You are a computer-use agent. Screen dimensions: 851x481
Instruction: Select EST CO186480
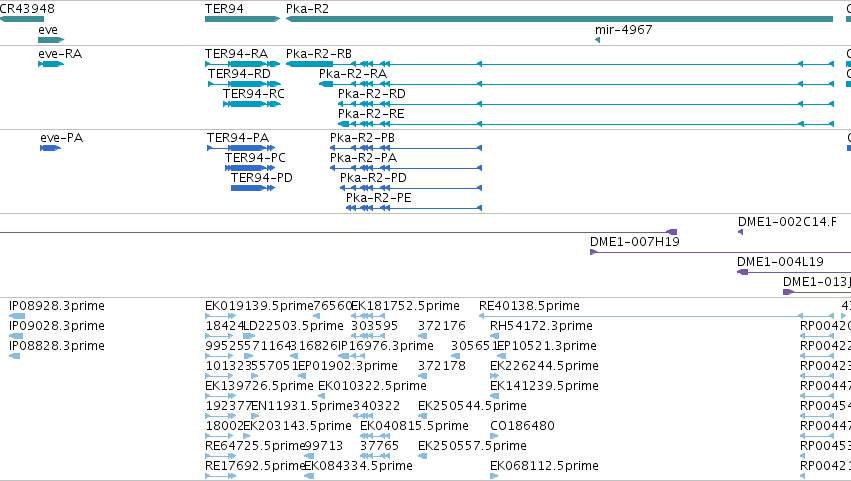pyautogui.click(x=522, y=426)
